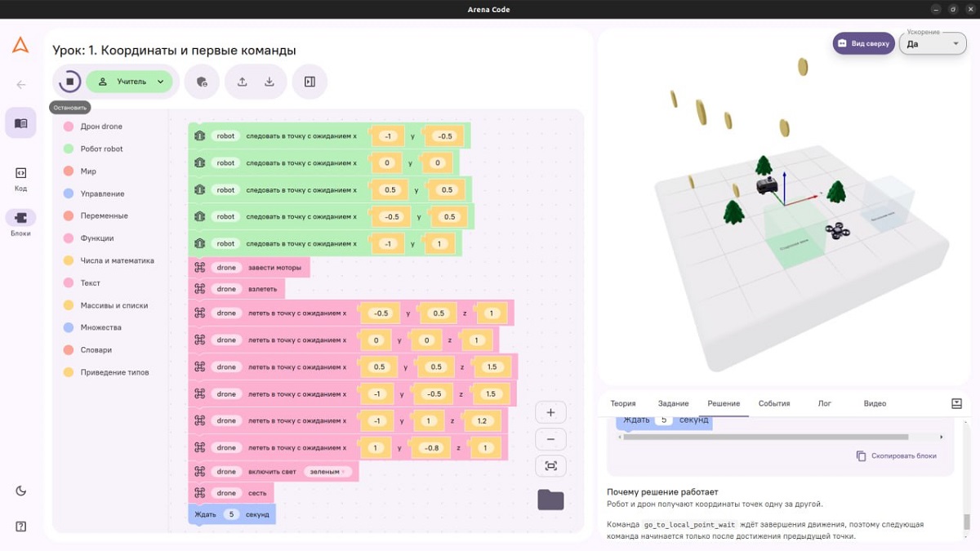Click the cookie-shaped toolbar icon

coord(202,82)
